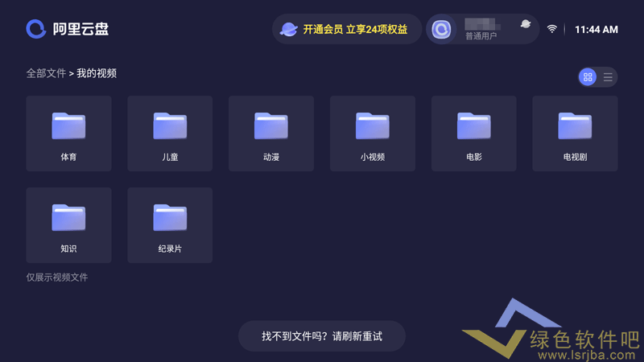Open the 小视频 folder
Viewport: 644px width, 362px height.
373,134
